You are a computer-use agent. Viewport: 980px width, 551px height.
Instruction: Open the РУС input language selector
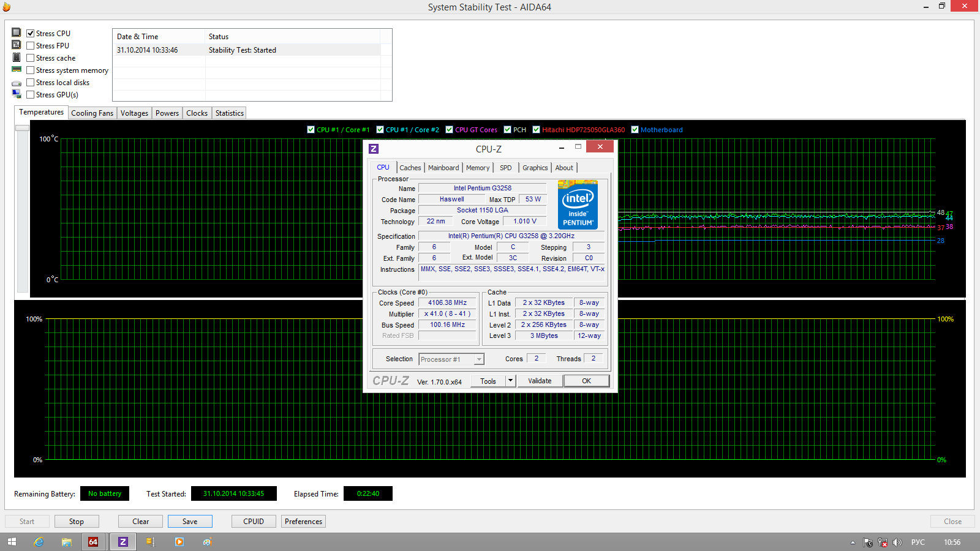click(918, 542)
